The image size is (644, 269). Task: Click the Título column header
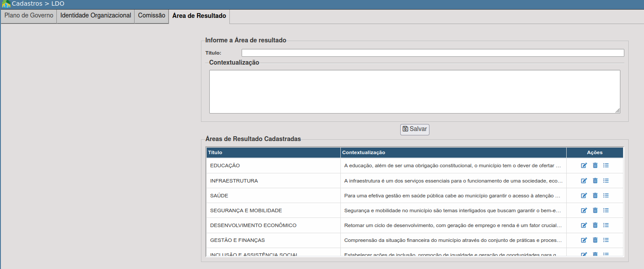click(273, 152)
